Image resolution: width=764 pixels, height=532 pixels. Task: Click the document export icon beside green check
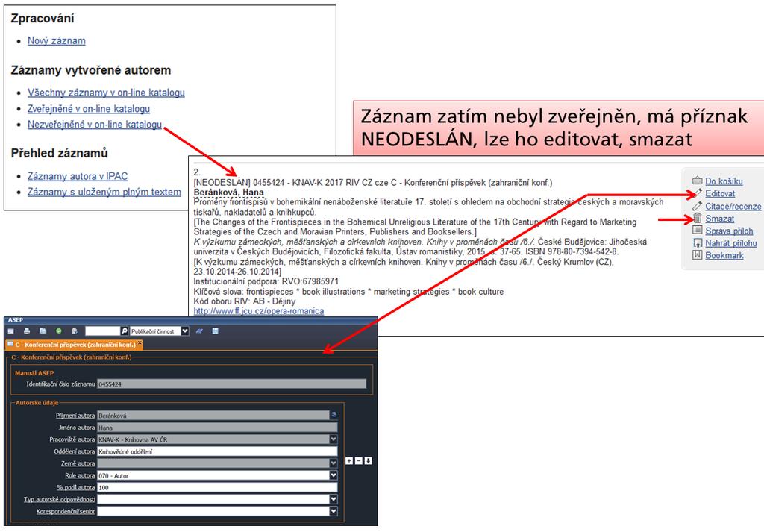74,331
